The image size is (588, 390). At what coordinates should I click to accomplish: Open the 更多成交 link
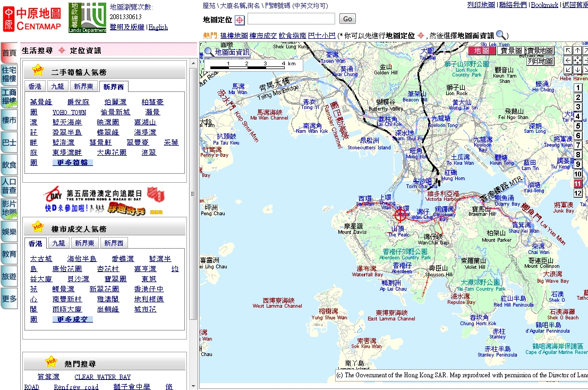72,319
